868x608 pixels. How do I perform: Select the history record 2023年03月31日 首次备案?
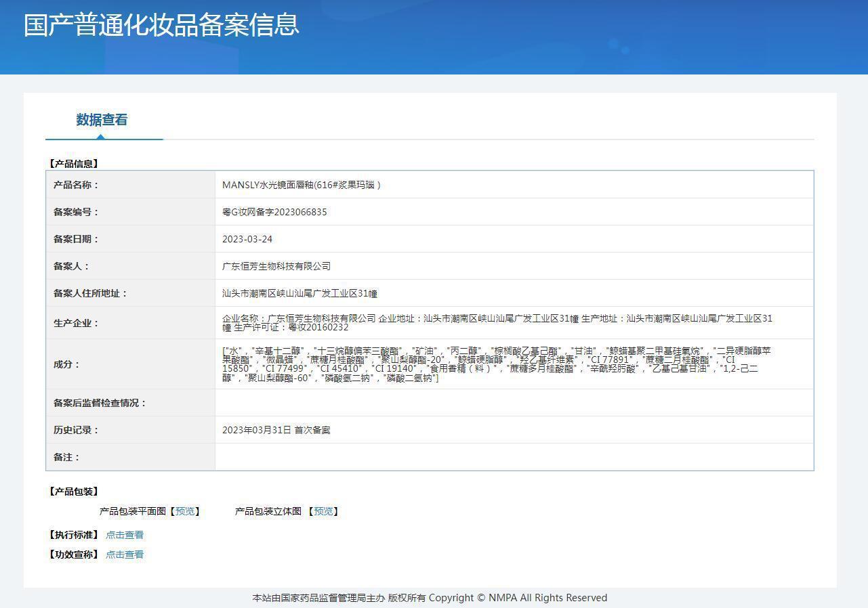276,430
